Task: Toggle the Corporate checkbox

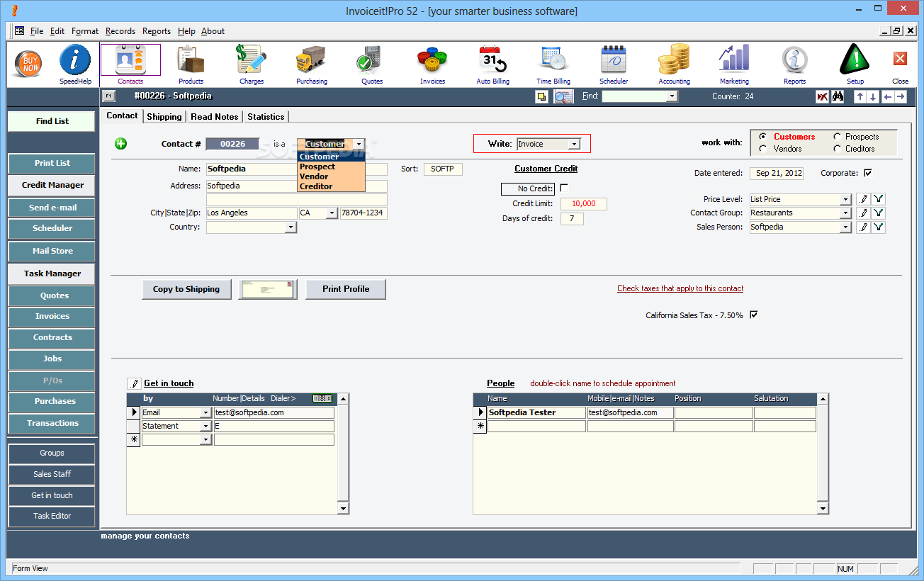Action: coord(868,173)
